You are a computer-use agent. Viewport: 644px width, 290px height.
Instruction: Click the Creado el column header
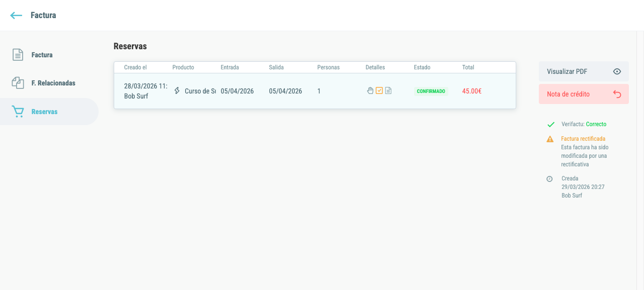pyautogui.click(x=135, y=67)
